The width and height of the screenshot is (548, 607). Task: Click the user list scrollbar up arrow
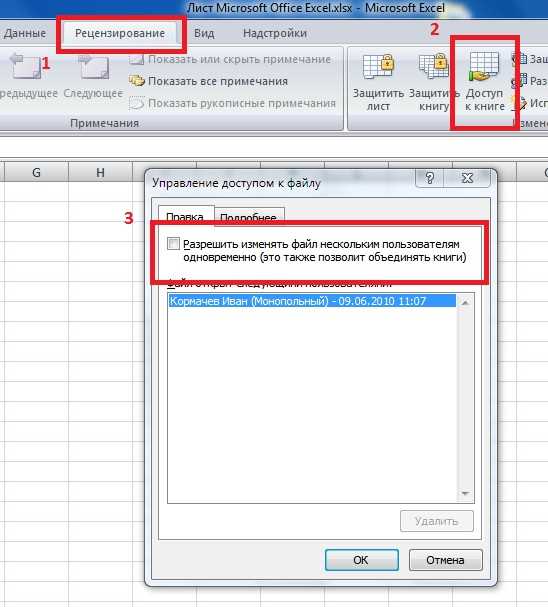(465, 302)
